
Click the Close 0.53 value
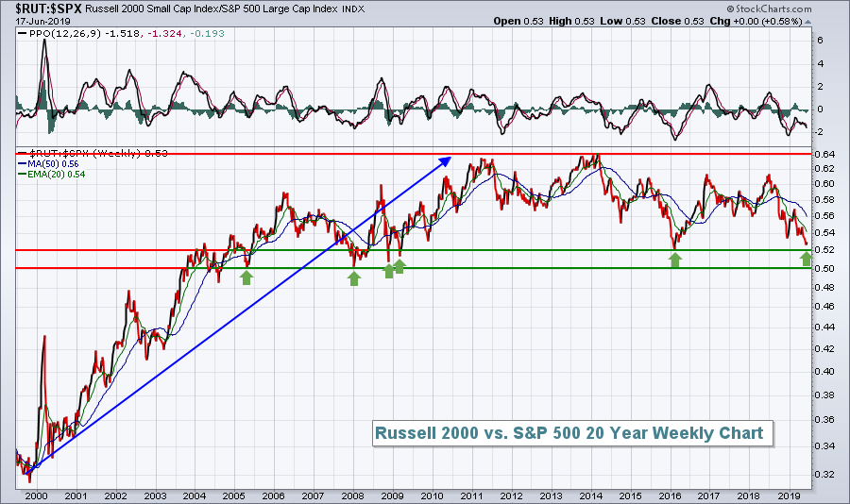click(677, 21)
